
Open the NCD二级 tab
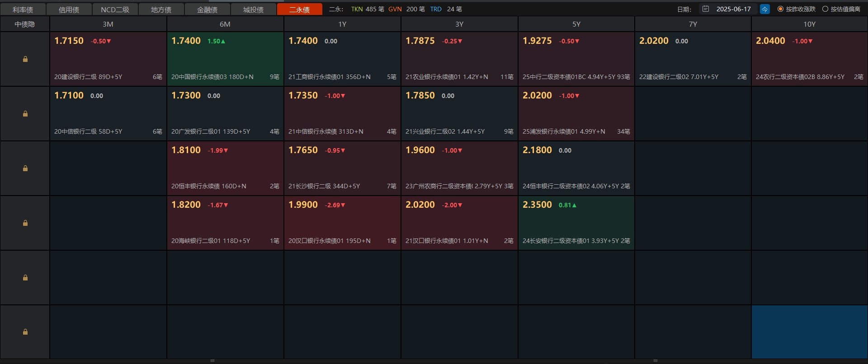coord(115,9)
